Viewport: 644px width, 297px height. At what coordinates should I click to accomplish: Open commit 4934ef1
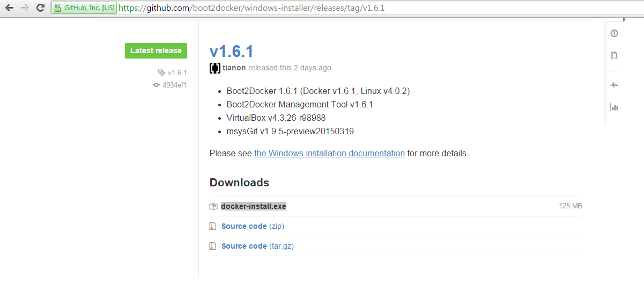tap(175, 85)
